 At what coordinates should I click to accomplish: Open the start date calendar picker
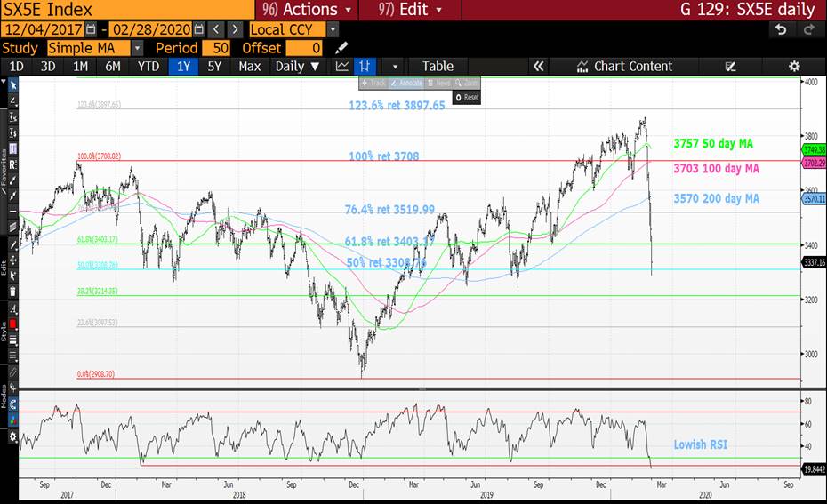click(x=91, y=29)
